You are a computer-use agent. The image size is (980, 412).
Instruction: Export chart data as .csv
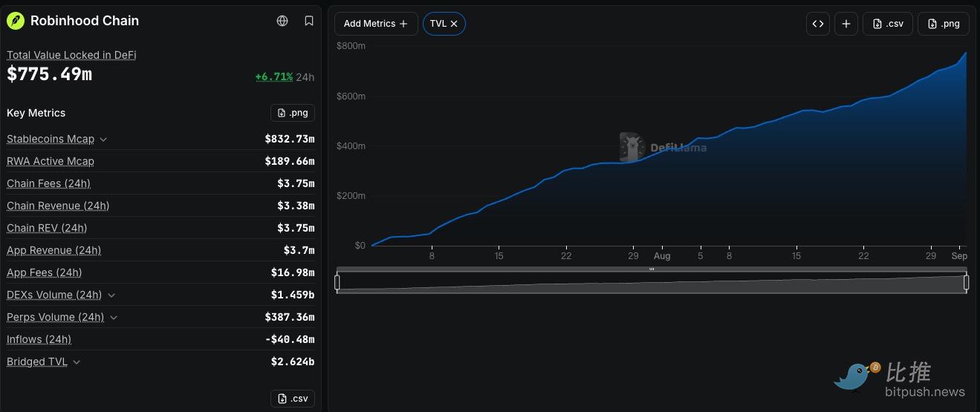point(888,24)
